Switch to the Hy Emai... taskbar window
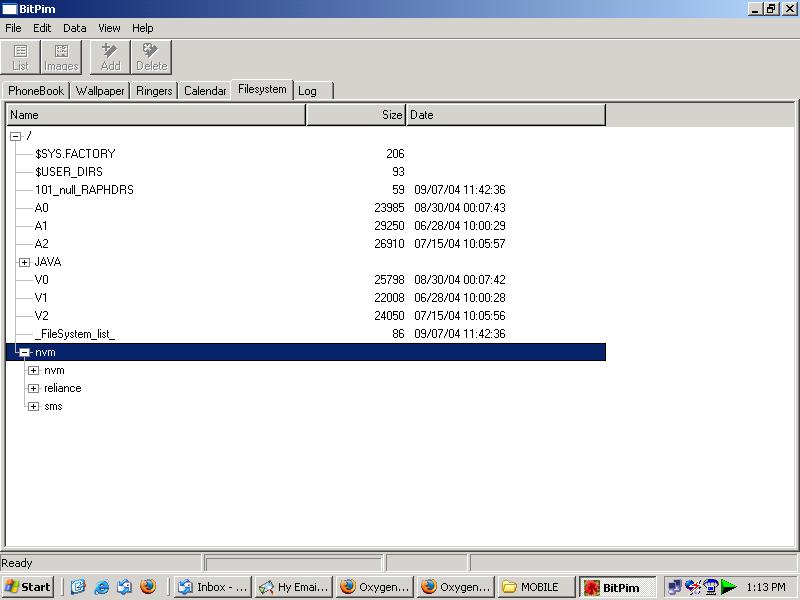800x600 pixels. [294, 587]
